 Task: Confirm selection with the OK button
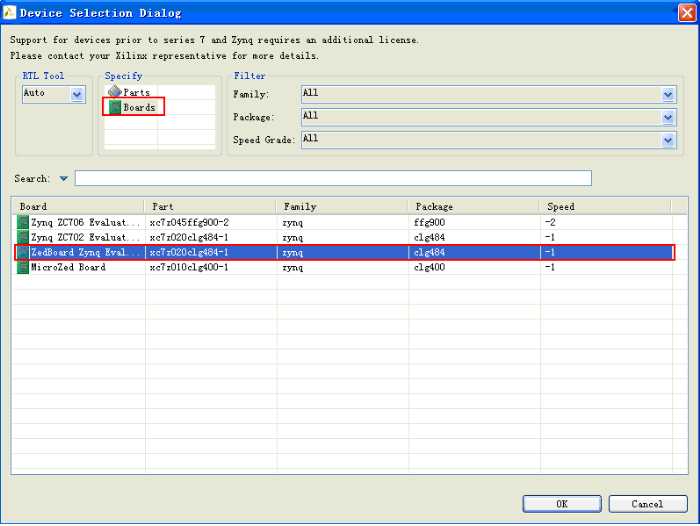[562, 504]
